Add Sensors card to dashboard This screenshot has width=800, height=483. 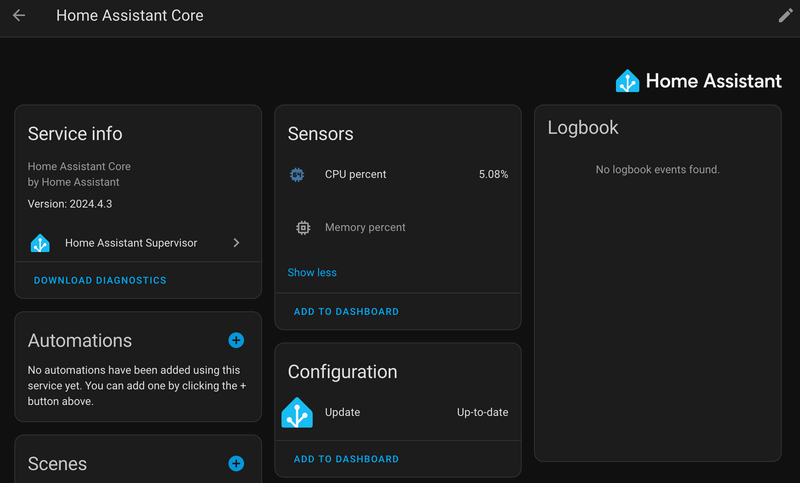pyautogui.click(x=346, y=312)
